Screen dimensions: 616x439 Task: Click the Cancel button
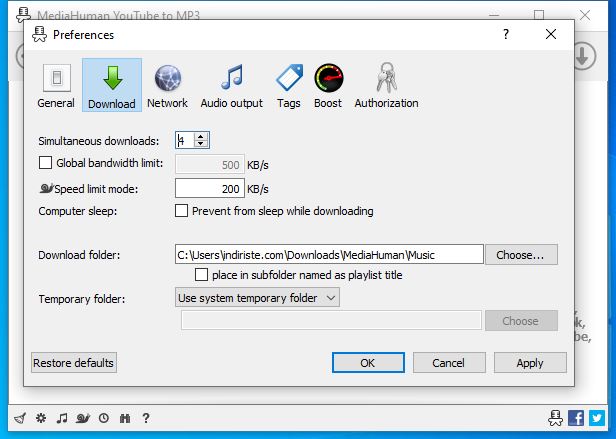click(449, 363)
